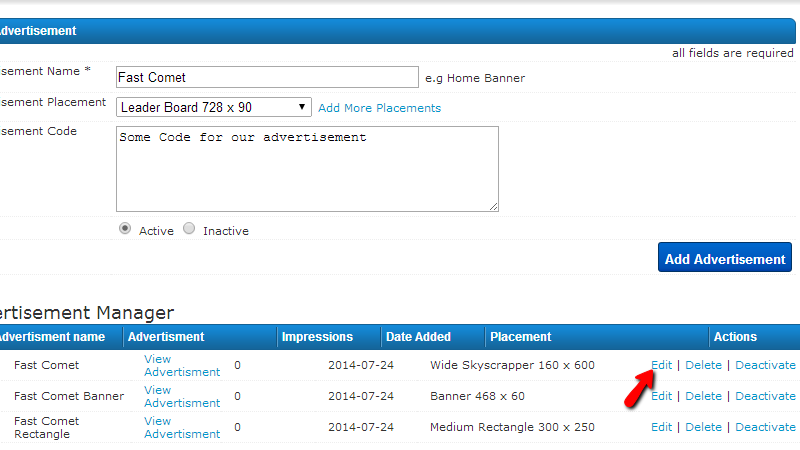Select the Fast Comet Rectangle name cell
The image size is (800, 450).
[x=46, y=428]
